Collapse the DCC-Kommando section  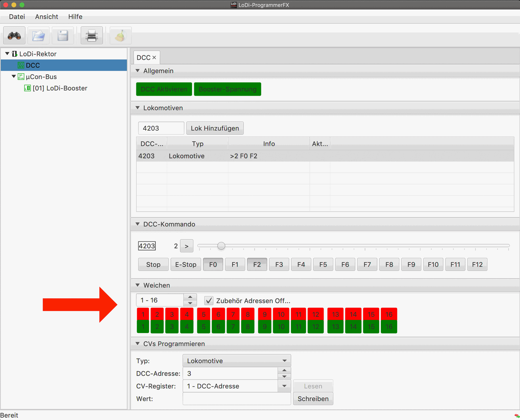tap(138, 224)
